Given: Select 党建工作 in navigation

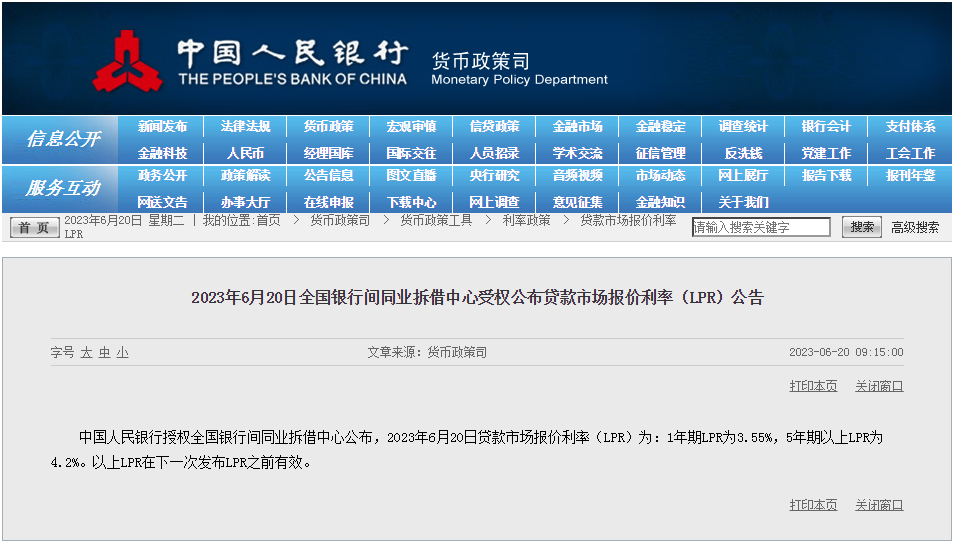Looking at the screenshot, I should (x=827, y=153).
